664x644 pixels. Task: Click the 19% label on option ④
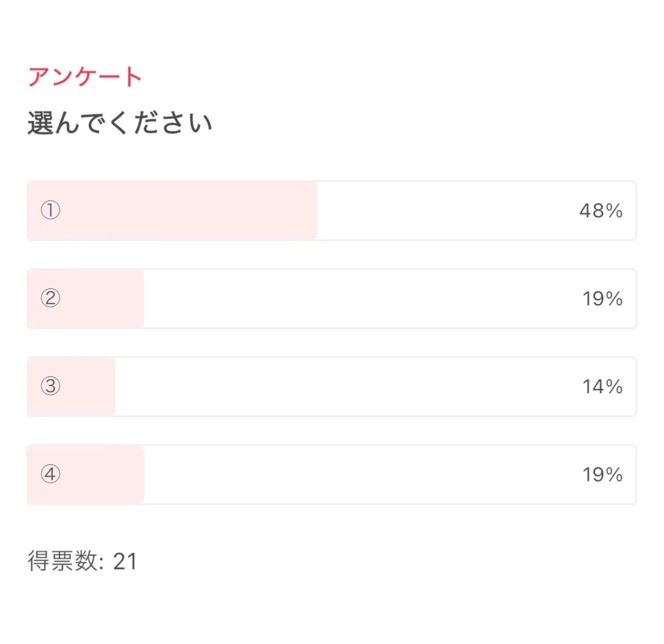tap(602, 474)
